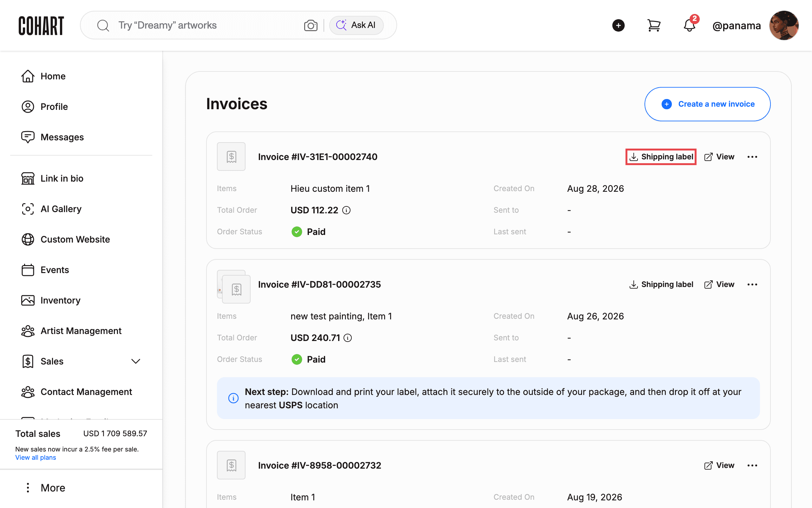Click Invoice #IV-31E1-00002740 title
This screenshot has height=508, width=812.
pyautogui.click(x=318, y=157)
